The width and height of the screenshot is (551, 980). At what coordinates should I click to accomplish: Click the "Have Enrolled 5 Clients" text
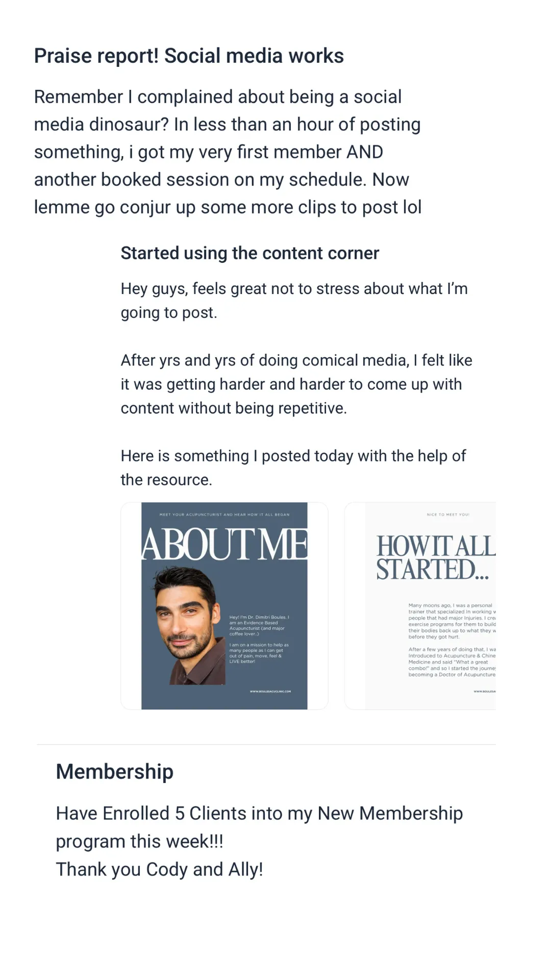coord(259,813)
